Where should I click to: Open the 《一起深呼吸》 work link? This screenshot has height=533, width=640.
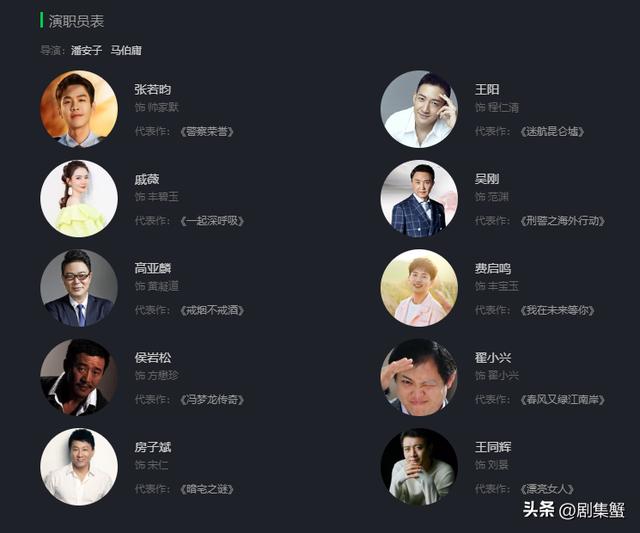click(212, 221)
